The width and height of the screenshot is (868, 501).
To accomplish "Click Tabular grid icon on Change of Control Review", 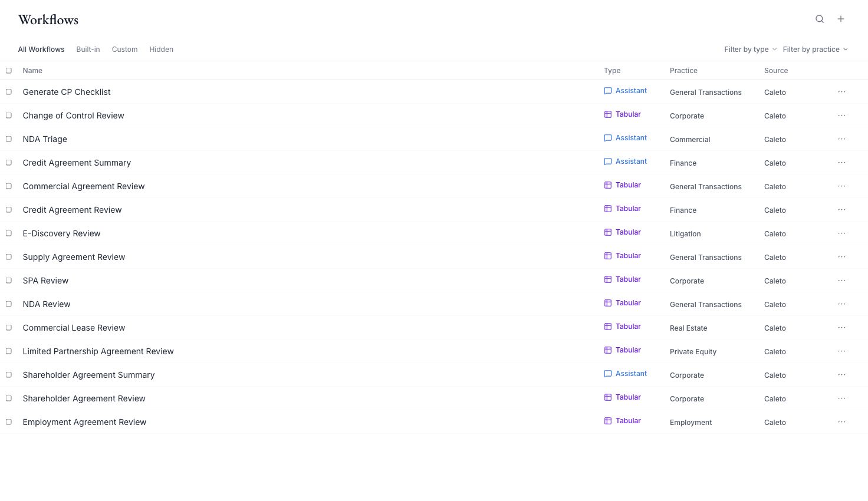I will pyautogui.click(x=608, y=114).
